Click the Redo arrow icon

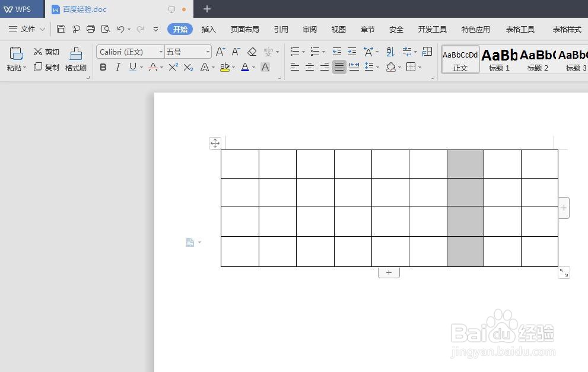[x=140, y=29]
